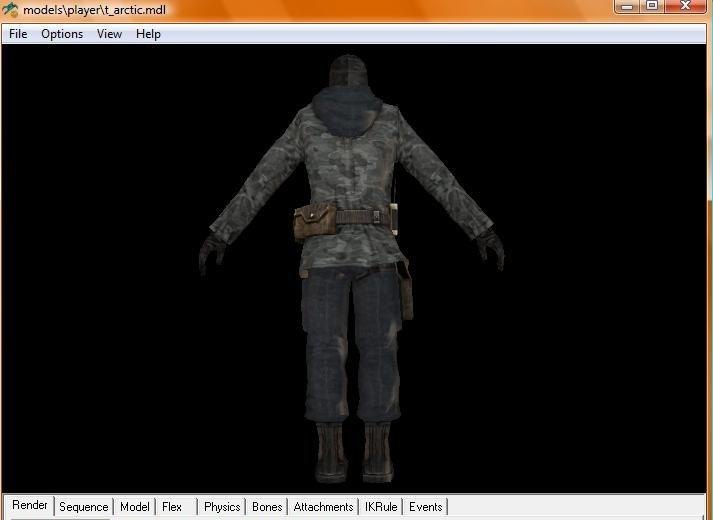Open the Options menu
The height and width of the screenshot is (520, 713).
pos(62,34)
